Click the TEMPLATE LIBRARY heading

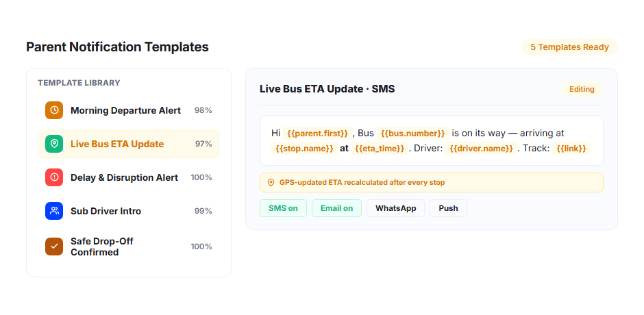pos(79,83)
